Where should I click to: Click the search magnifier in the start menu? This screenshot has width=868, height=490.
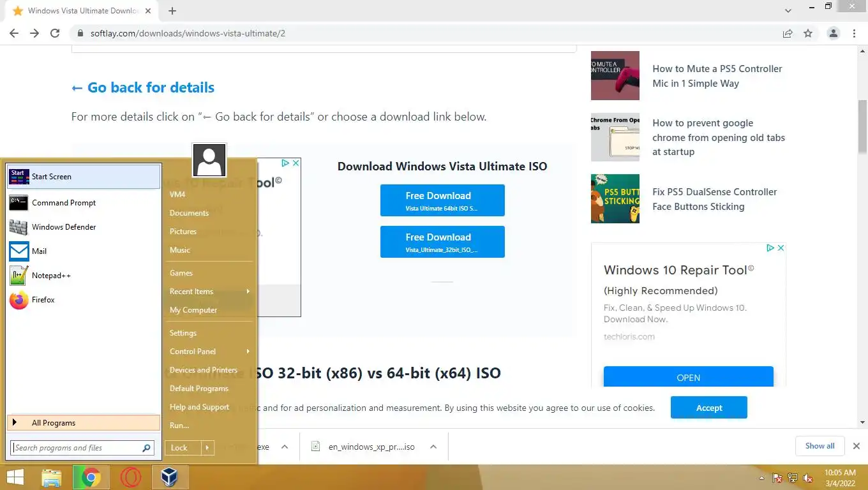(x=146, y=448)
